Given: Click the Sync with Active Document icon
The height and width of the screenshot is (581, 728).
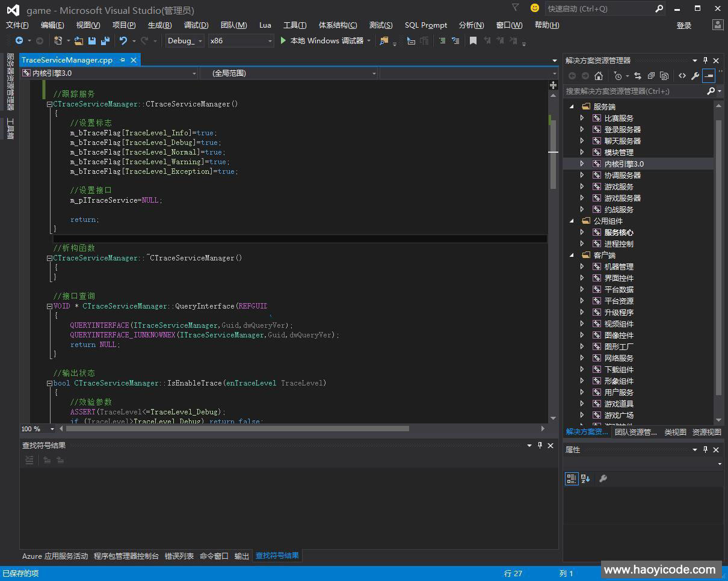Looking at the screenshot, I should pyautogui.click(x=638, y=76).
